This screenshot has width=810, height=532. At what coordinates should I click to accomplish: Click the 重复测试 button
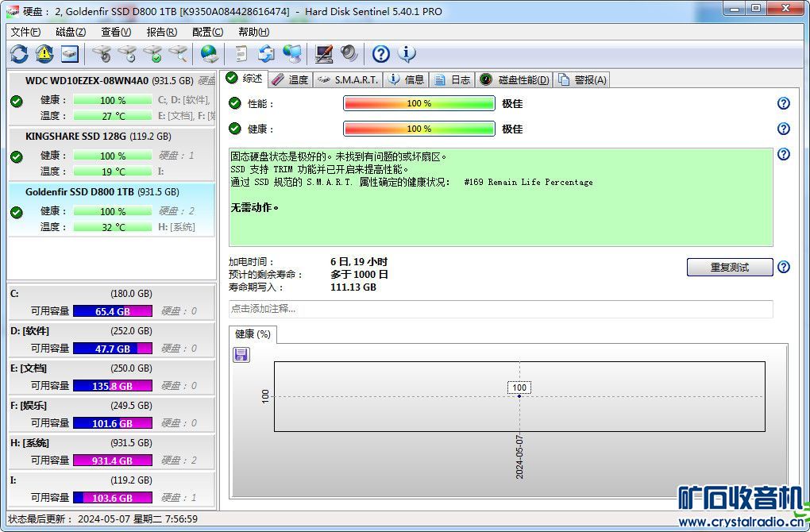pos(730,267)
